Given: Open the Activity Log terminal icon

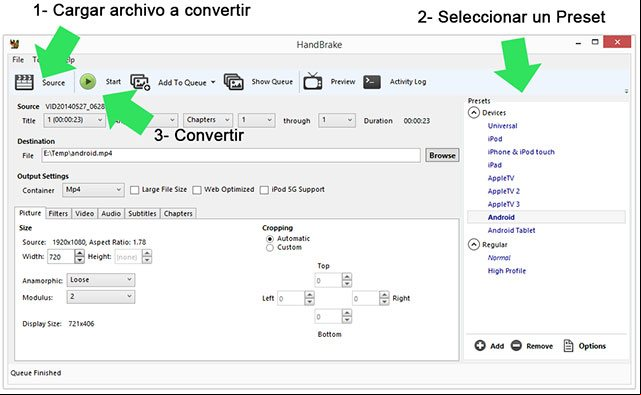Looking at the screenshot, I should [372, 81].
